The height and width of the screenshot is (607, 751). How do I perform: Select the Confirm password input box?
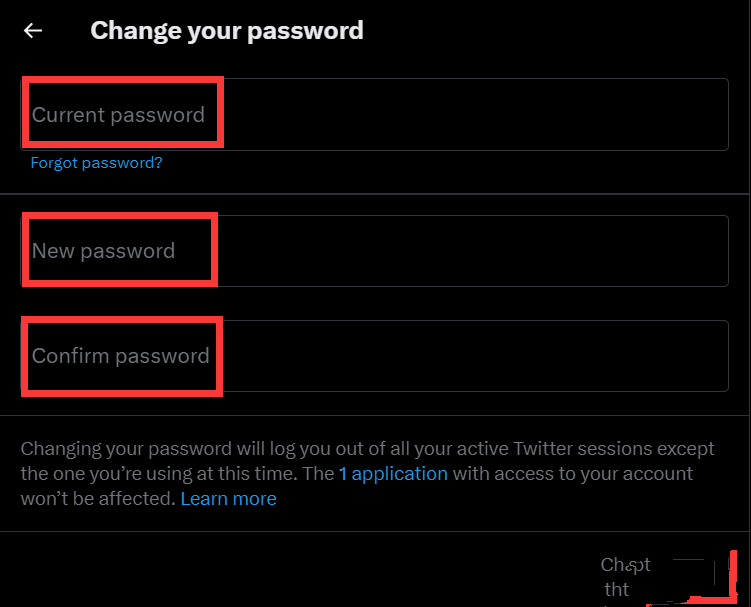(x=375, y=356)
